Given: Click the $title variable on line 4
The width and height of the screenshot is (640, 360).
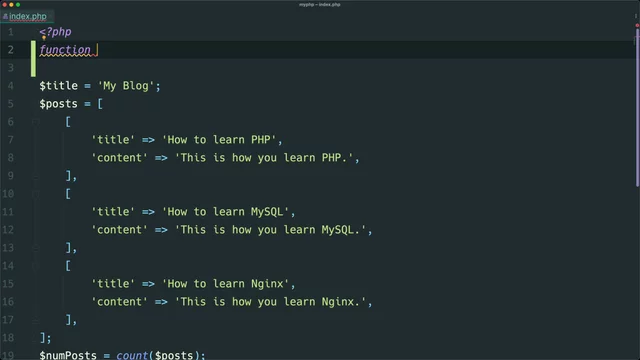Looking at the screenshot, I should pyautogui.click(x=58, y=86).
